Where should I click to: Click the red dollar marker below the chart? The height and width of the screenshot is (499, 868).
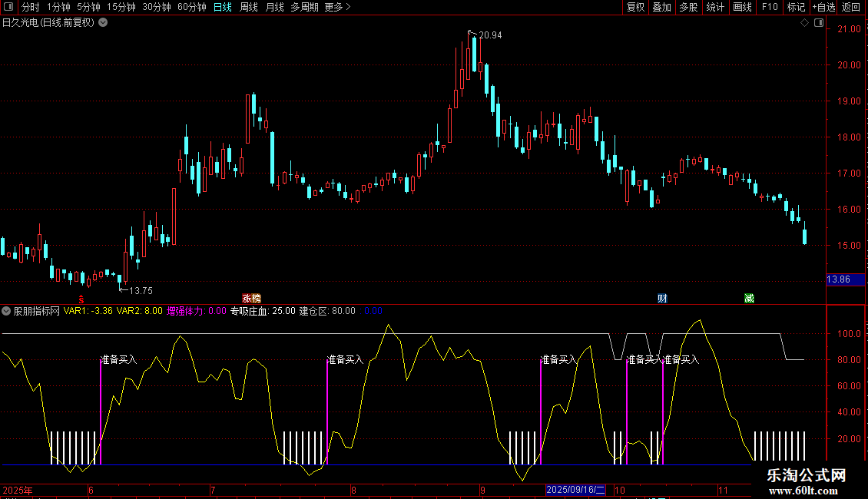pyautogui.click(x=81, y=299)
